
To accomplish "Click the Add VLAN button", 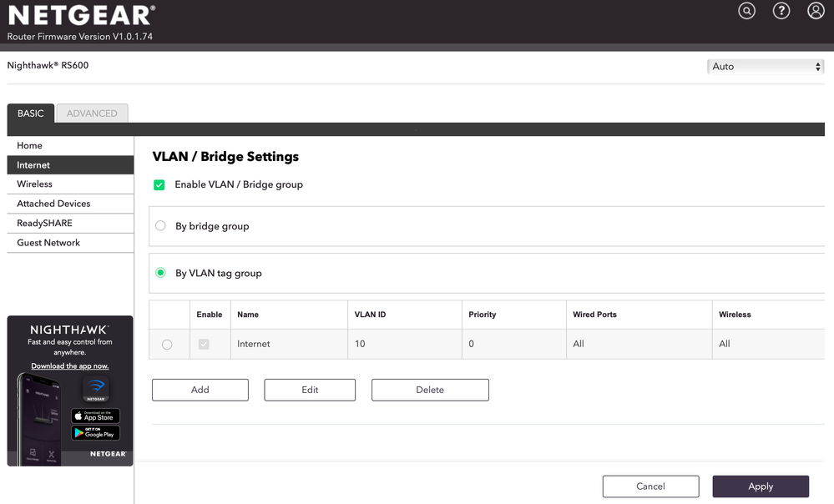I will pyautogui.click(x=200, y=390).
